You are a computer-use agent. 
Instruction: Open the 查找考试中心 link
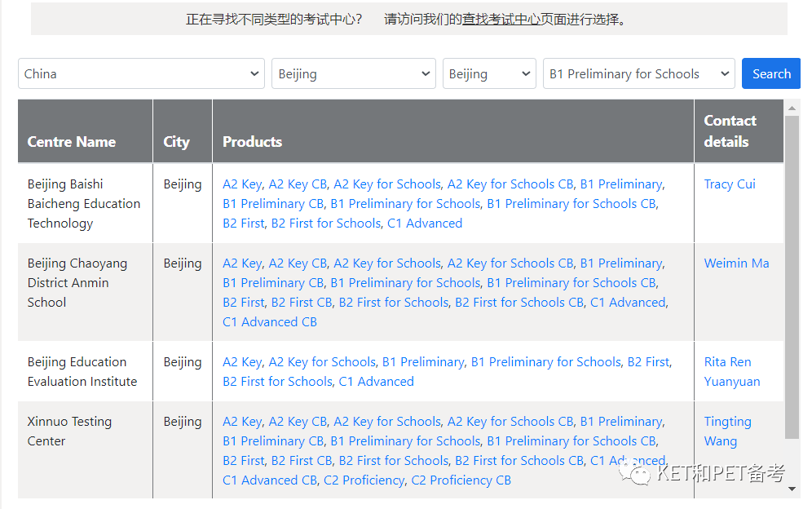pyautogui.click(x=501, y=20)
